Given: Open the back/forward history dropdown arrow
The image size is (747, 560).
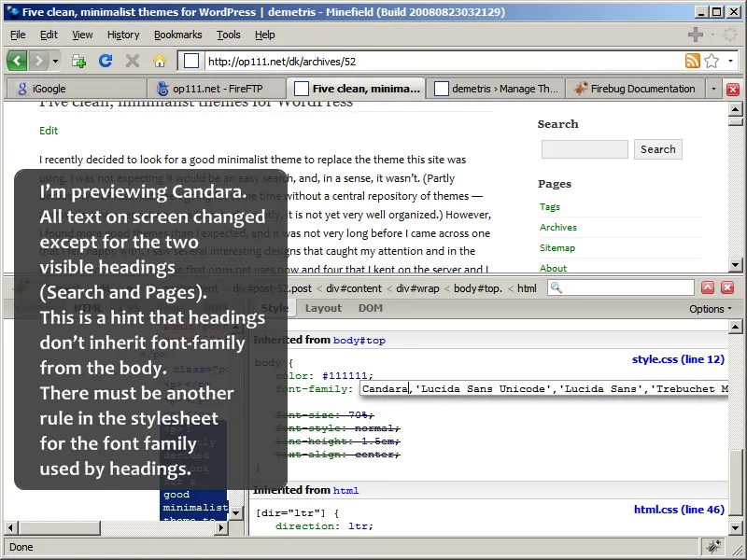Looking at the screenshot, I should point(55,61).
